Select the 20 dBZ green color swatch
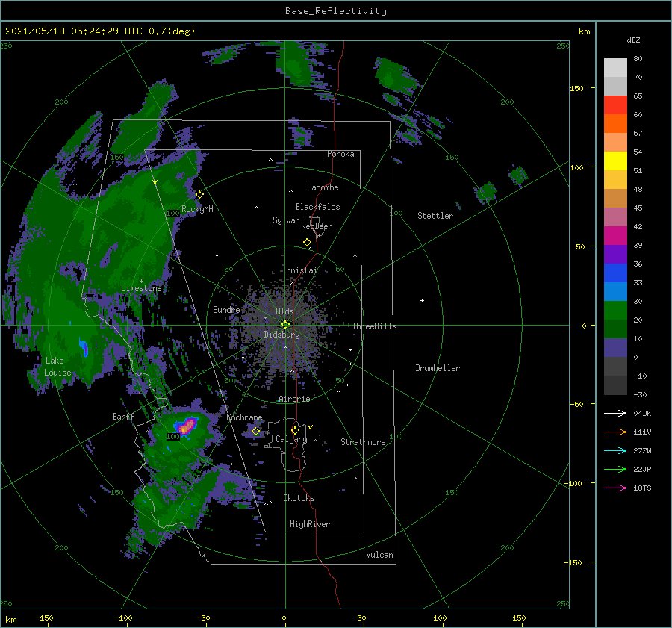This screenshot has height=628, width=672. pos(615,311)
